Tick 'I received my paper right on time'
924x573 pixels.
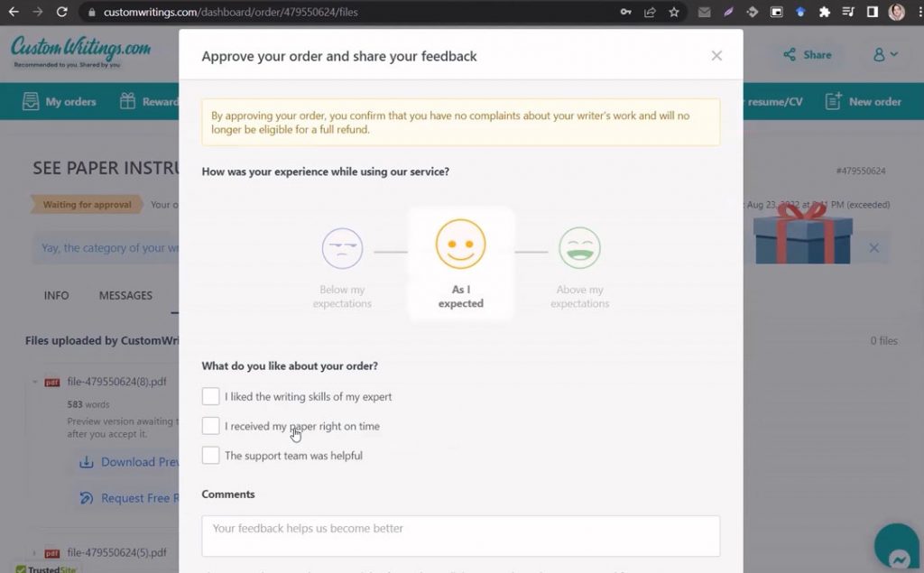[x=210, y=426]
